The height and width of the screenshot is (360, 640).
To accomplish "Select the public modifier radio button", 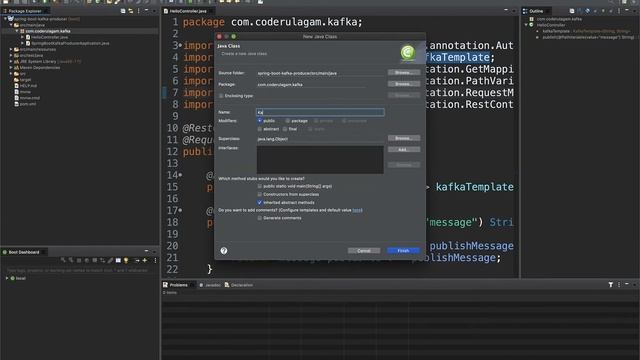I will tap(260, 121).
